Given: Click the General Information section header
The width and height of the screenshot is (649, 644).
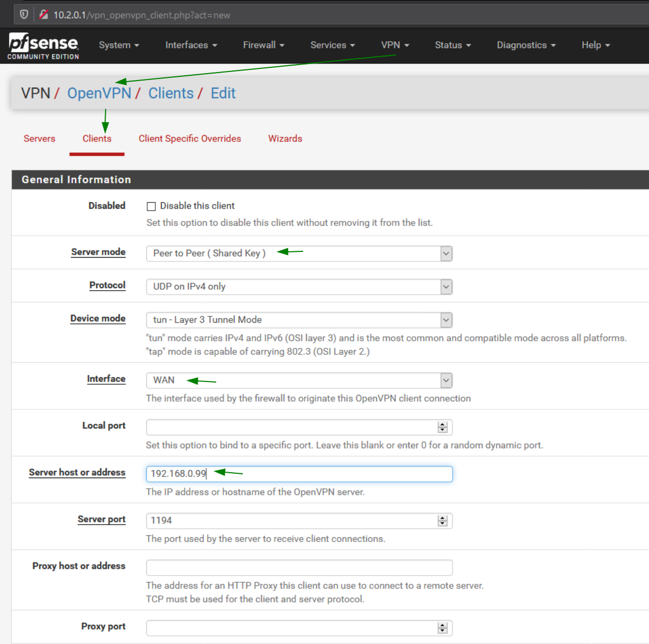Looking at the screenshot, I should point(76,180).
